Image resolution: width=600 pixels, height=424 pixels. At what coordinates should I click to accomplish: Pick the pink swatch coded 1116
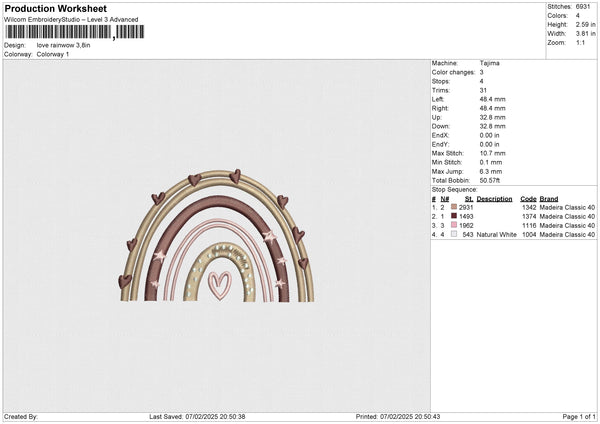(454, 225)
